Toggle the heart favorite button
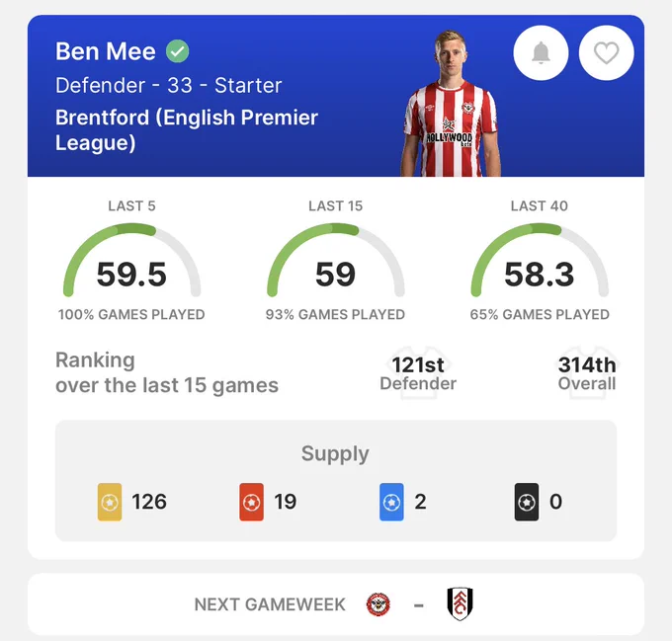 [607, 52]
